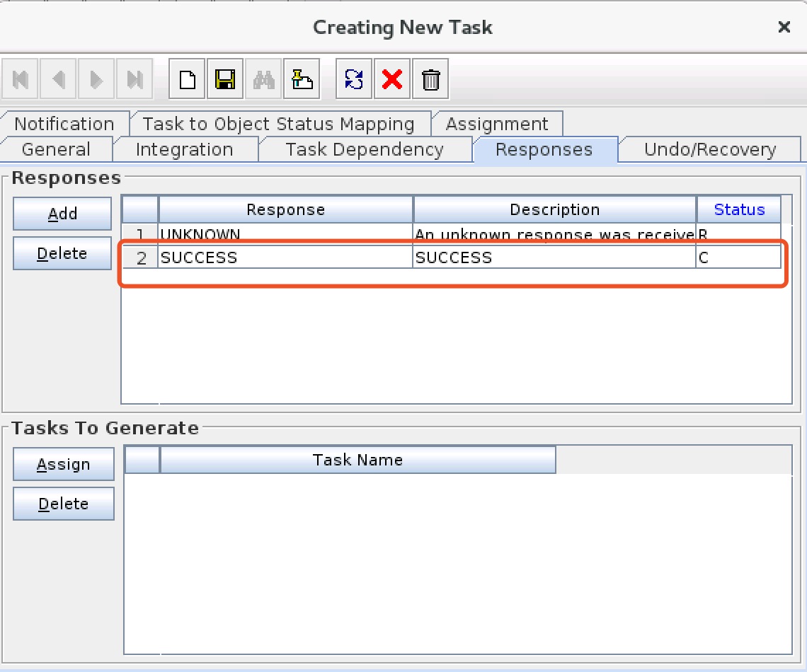Select row number 2 header
807x672 pixels.
click(x=140, y=257)
